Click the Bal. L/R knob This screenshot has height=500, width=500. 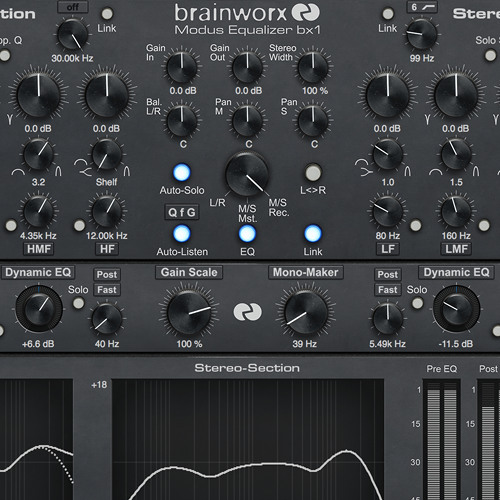point(182,121)
